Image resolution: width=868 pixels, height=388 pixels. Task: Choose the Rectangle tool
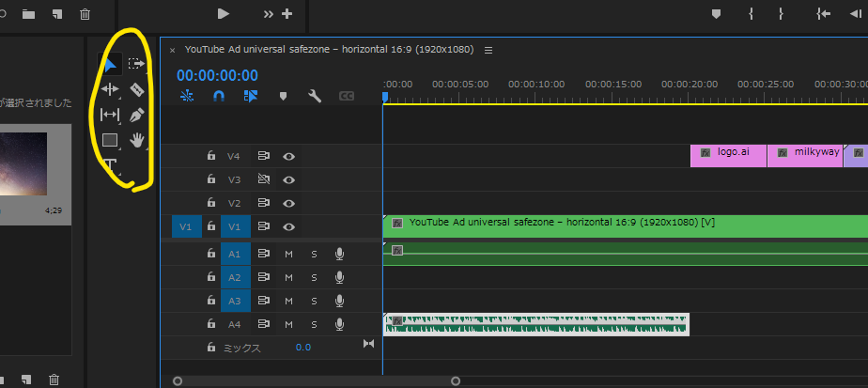pos(110,140)
